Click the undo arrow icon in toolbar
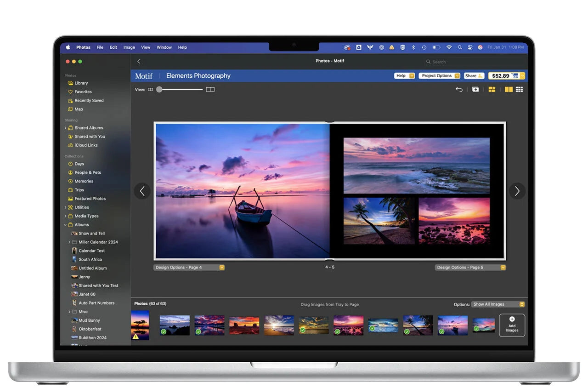The image size is (588, 388). (459, 90)
